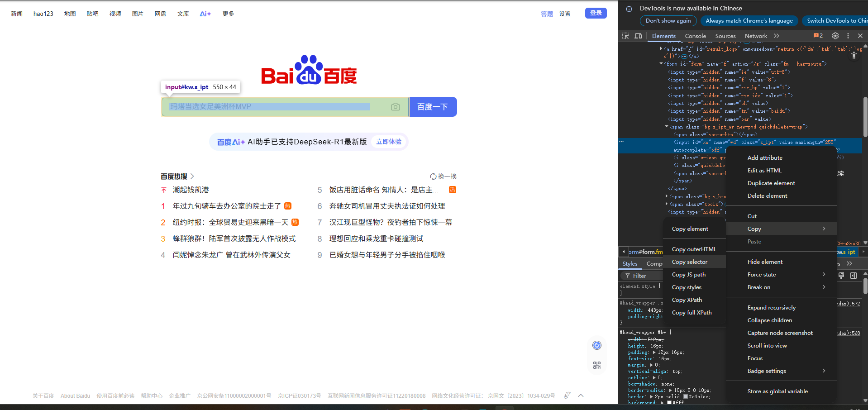Open the Break on submenu
The width and height of the screenshot is (868, 410).
coord(781,287)
